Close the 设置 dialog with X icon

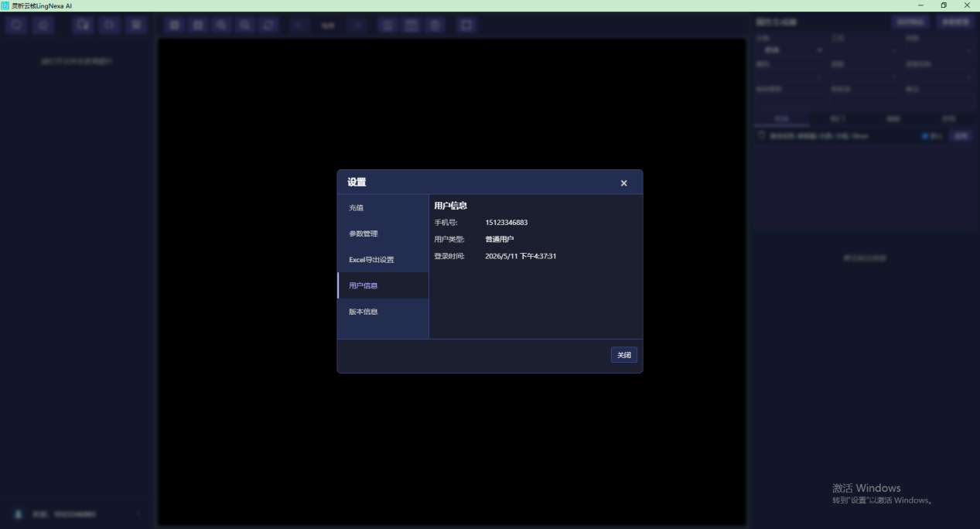(623, 183)
